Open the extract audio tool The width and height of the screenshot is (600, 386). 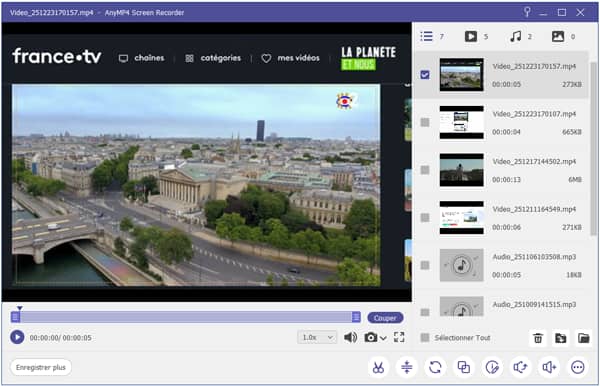(x=520, y=367)
